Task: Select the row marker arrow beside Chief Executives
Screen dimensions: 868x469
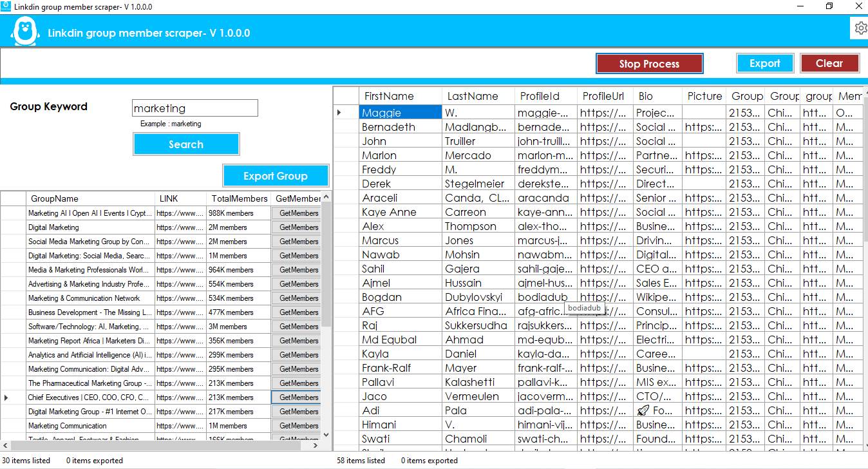Action: [6, 397]
